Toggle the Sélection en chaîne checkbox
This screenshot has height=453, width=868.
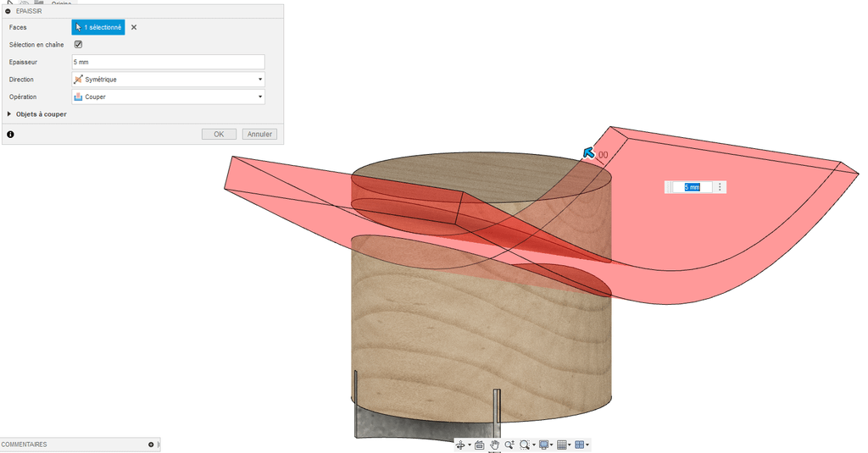78,44
